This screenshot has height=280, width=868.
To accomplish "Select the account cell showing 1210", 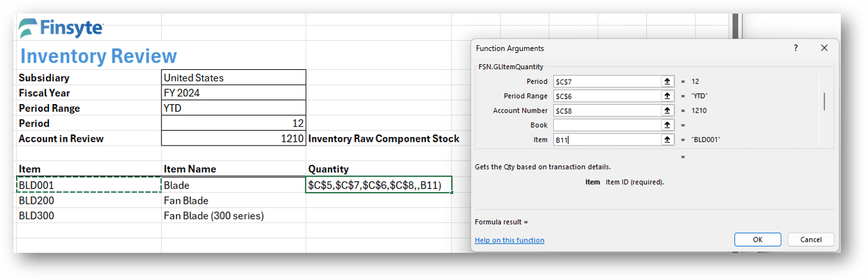I will point(233,138).
